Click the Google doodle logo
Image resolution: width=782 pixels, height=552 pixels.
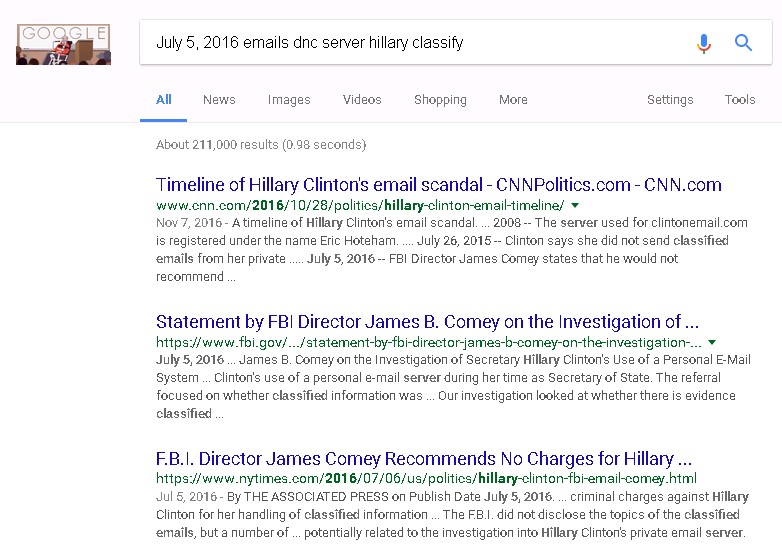coord(63,44)
